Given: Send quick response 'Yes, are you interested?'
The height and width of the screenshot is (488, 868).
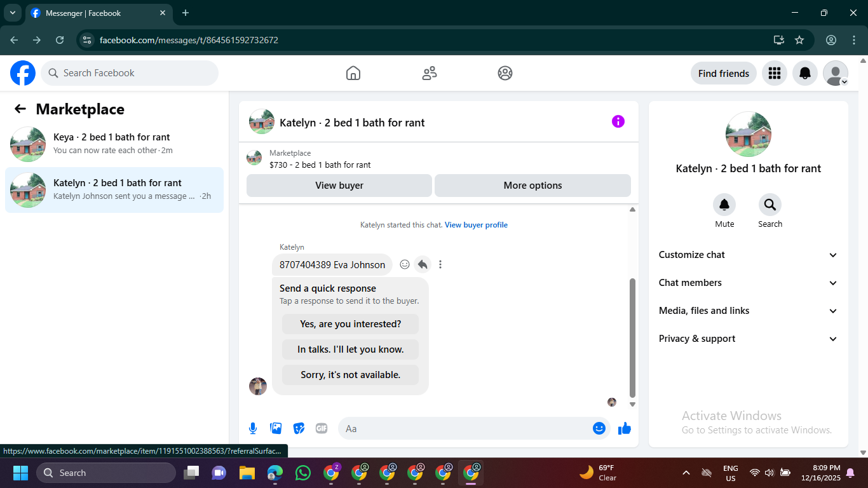Looking at the screenshot, I should coord(351,324).
